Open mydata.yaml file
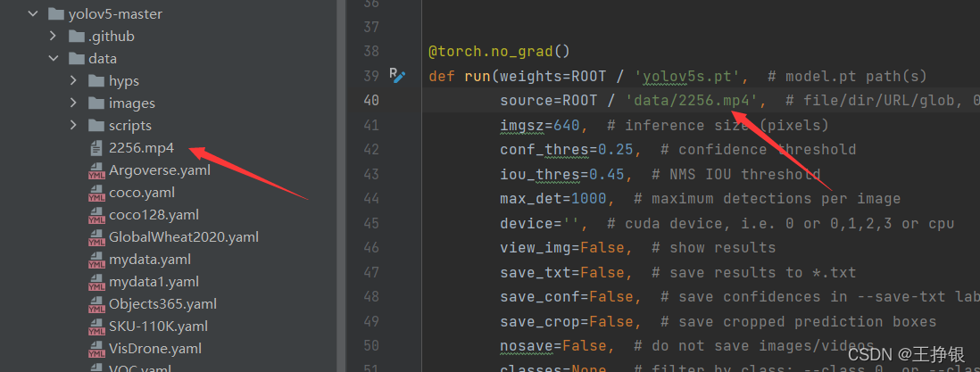Screen dimensions: 980x372 [150, 260]
